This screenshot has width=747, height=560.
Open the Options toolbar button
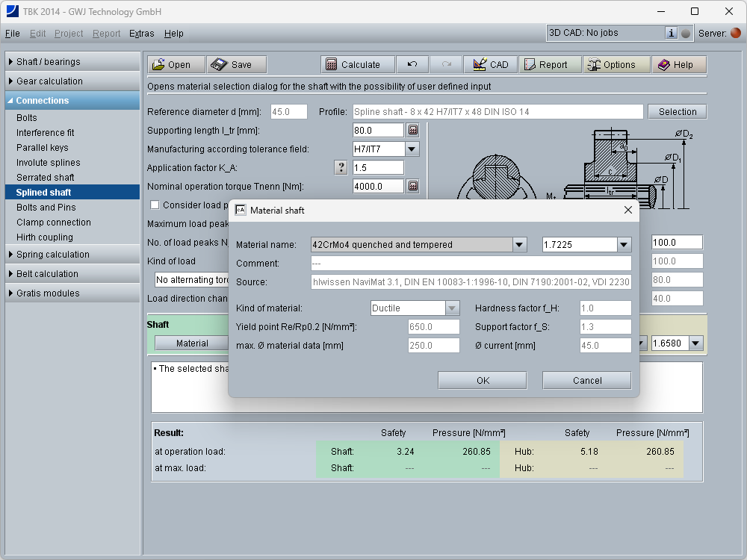click(x=611, y=65)
